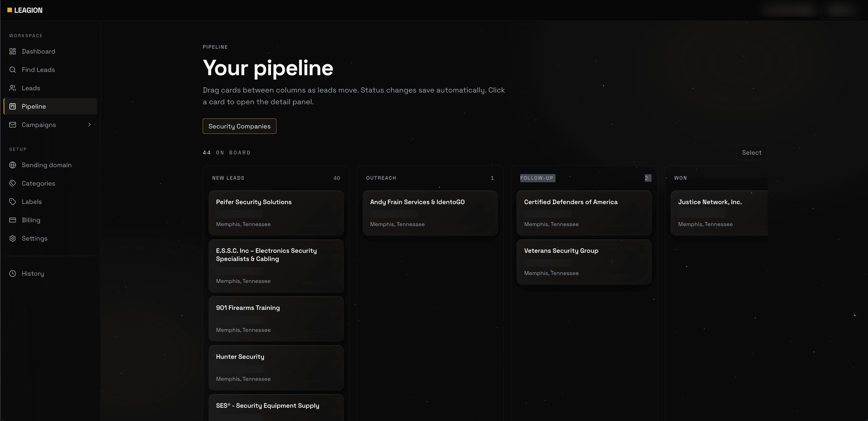Open the Veterans Security Group card
Image resolution: width=868 pixels, height=421 pixels.
(x=584, y=262)
